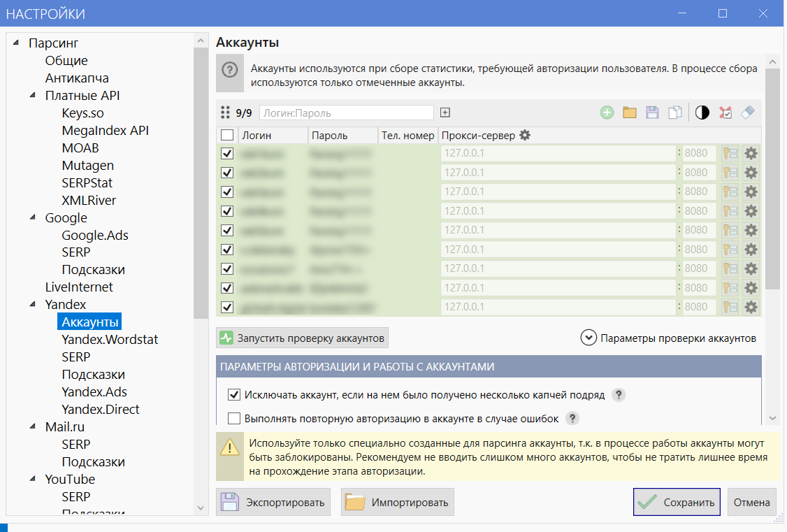This screenshot has width=787, height=532.
Task: Click the floppy disk save accounts icon
Action: click(x=652, y=113)
